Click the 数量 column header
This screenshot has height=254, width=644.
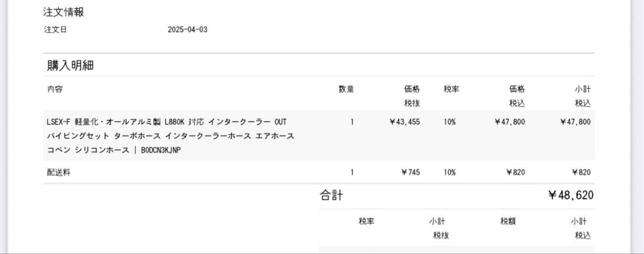click(x=346, y=89)
